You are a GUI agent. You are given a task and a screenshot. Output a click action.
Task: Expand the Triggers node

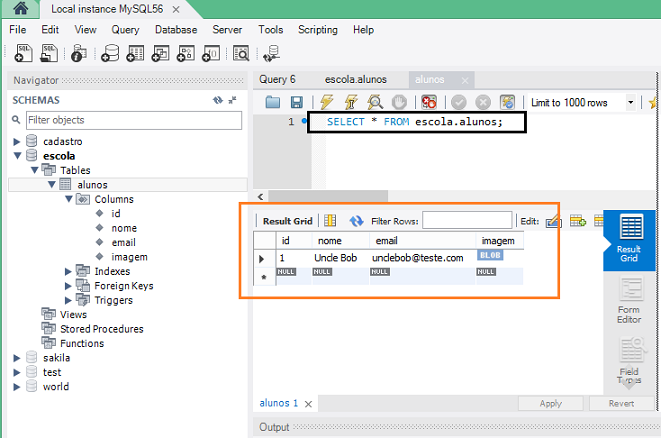(x=68, y=300)
